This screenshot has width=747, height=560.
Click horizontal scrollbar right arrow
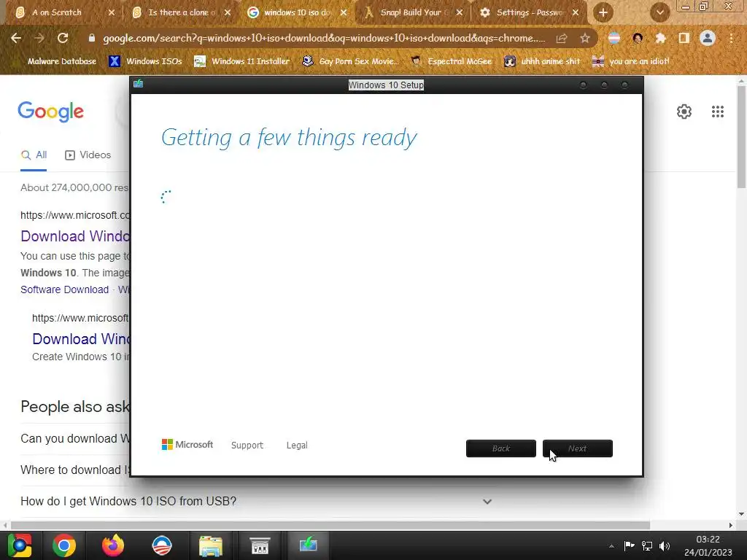tap(730, 525)
